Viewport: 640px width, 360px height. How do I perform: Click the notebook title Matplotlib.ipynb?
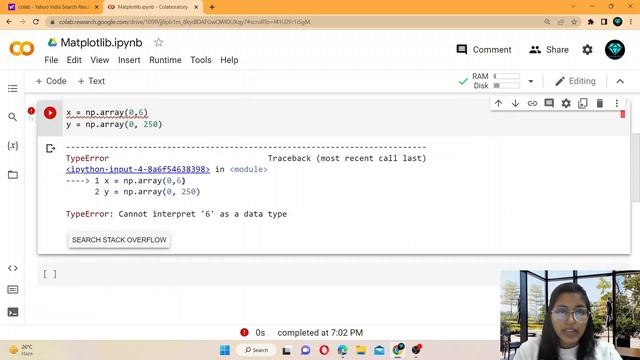click(101, 42)
